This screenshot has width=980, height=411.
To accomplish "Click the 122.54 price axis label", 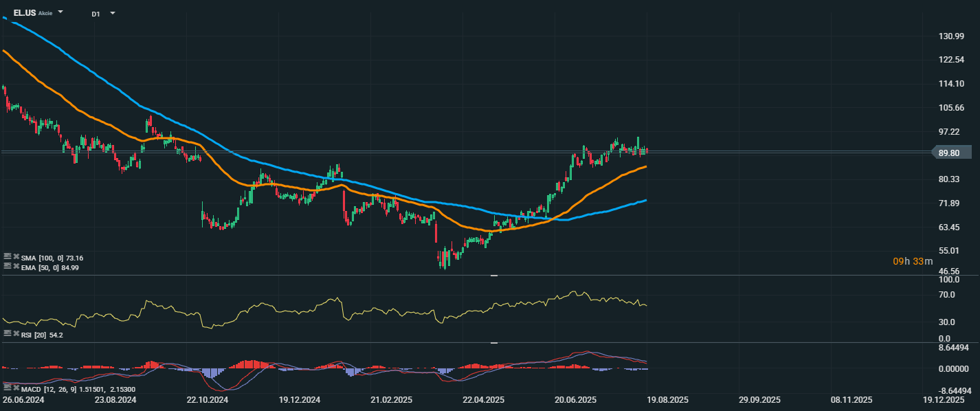I will point(950,60).
